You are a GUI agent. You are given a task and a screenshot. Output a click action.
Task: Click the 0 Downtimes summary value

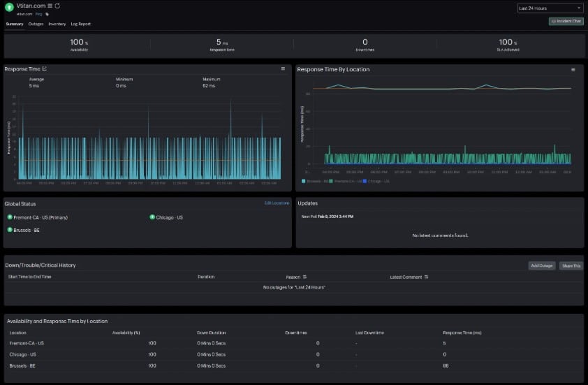(x=365, y=42)
